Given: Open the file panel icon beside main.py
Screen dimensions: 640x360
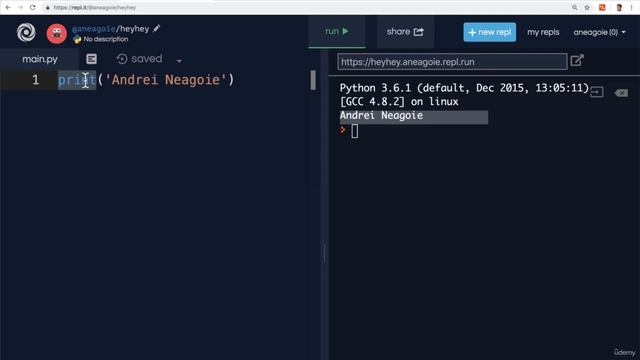Looking at the screenshot, I should (x=91, y=59).
